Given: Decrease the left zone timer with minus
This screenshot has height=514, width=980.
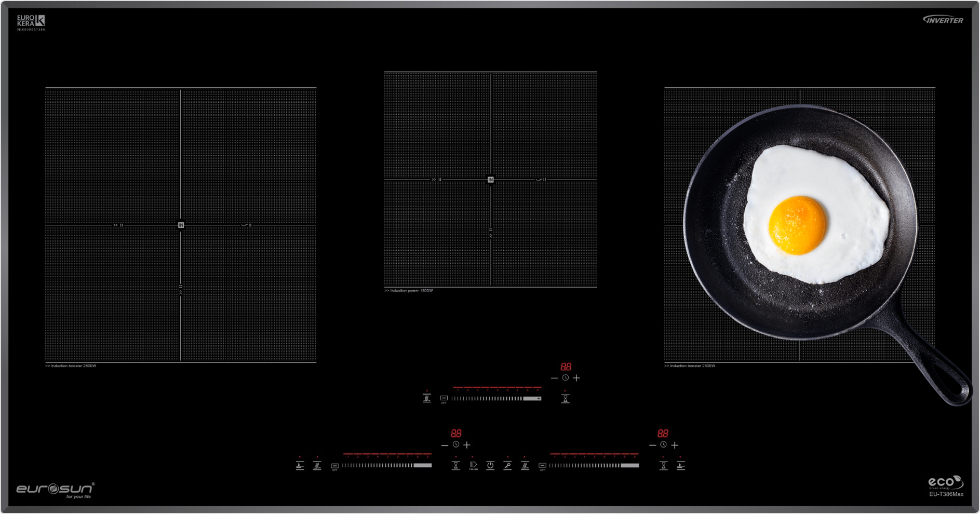Looking at the screenshot, I should click(x=445, y=445).
